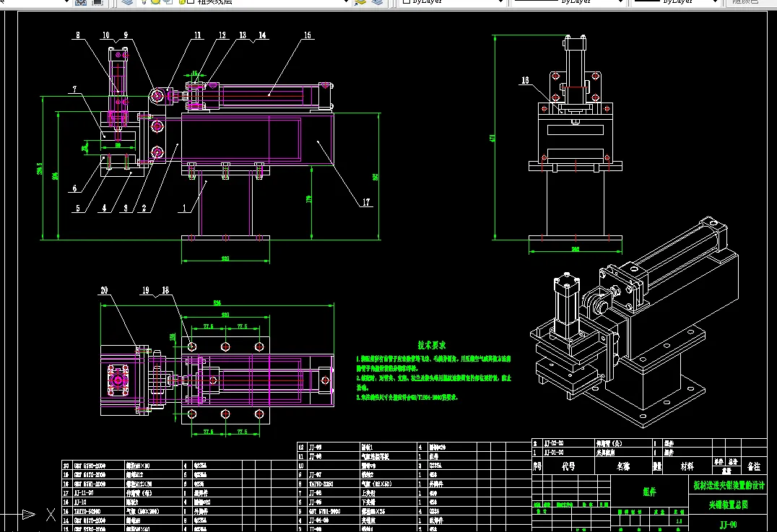Open the Layer Properties Manager icon

(x=127, y=2)
